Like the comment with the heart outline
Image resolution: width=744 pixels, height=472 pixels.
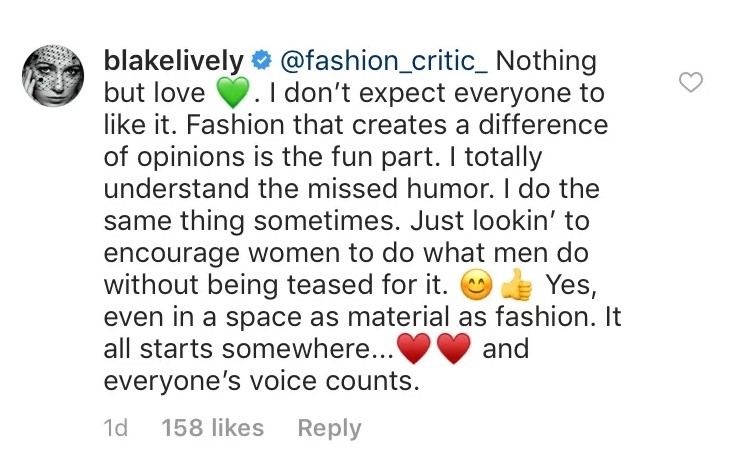(691, 83)
